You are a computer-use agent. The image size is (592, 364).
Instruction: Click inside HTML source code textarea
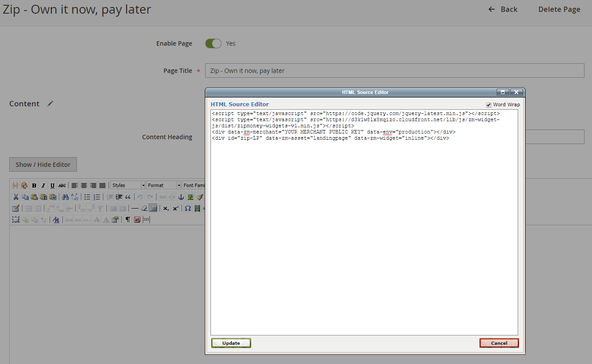[364, 223]
